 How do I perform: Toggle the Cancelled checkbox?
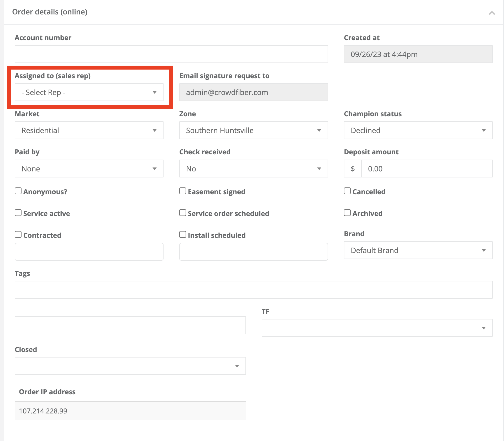pos(347,191)
